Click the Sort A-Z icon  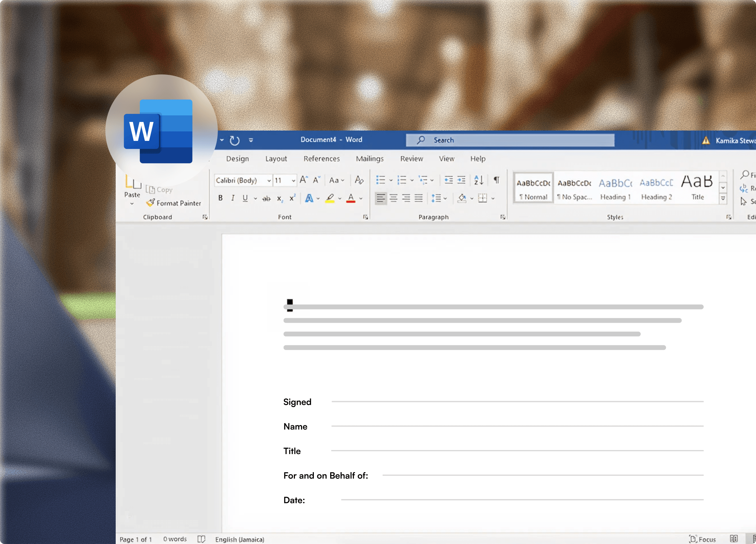[479, 180]
